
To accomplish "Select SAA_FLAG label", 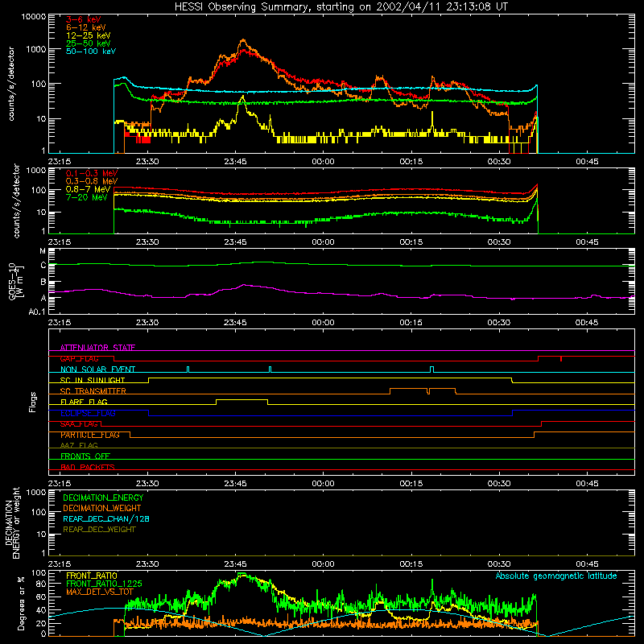I will tap(79, 424).
